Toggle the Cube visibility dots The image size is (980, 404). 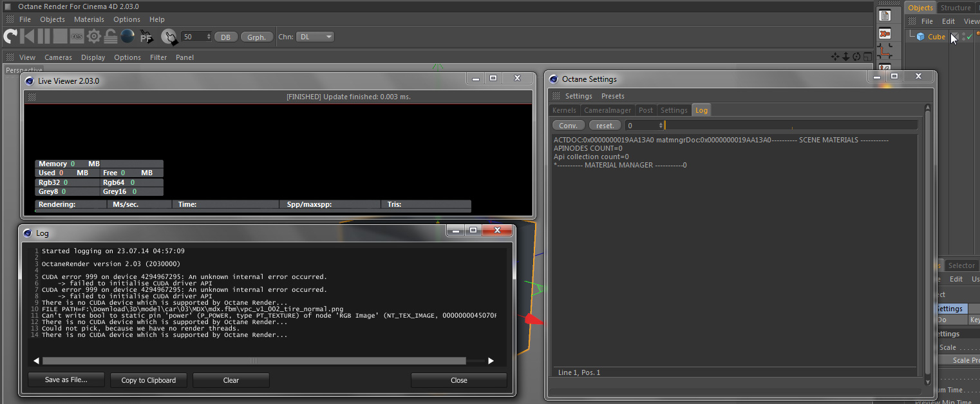963,37
